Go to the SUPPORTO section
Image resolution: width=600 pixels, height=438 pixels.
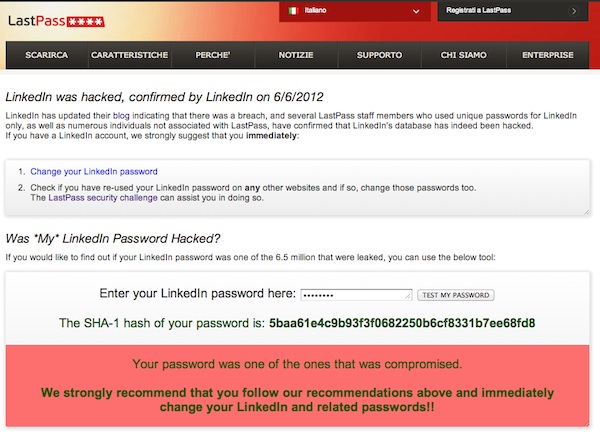[379, 55]
